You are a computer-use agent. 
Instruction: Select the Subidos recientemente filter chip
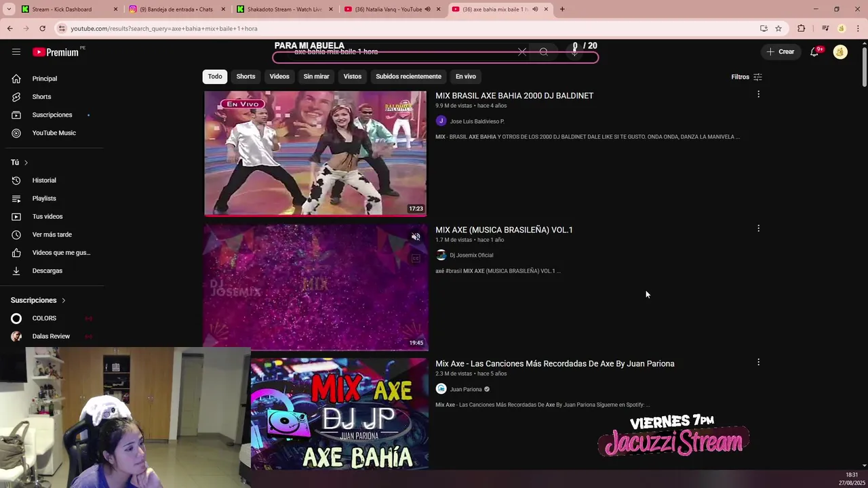(408, 77)
